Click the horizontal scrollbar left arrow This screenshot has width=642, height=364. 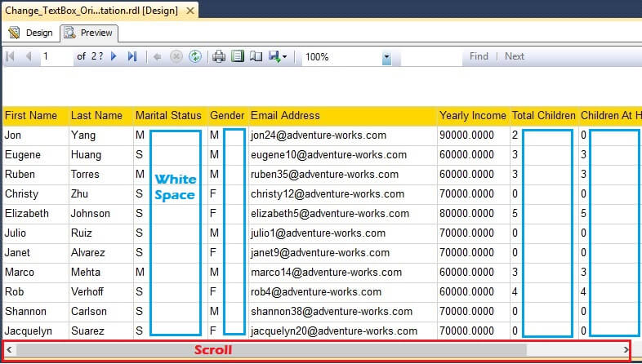coord(9,349)
